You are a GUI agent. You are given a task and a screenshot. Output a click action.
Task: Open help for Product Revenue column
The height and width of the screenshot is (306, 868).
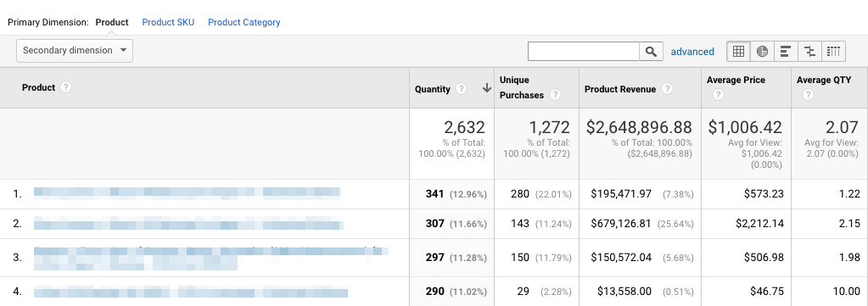pyautogui.click(x=667, y=89)
